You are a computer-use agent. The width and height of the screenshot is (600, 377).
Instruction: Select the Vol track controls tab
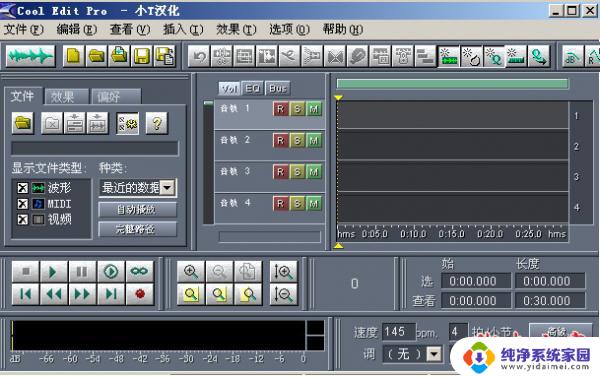230,89
